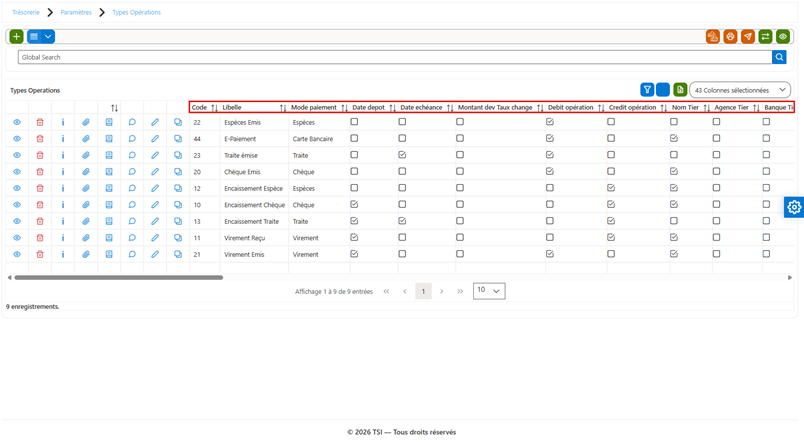View the Virement Emis row via eye icon
804x443 pixels.
[17, 254]
